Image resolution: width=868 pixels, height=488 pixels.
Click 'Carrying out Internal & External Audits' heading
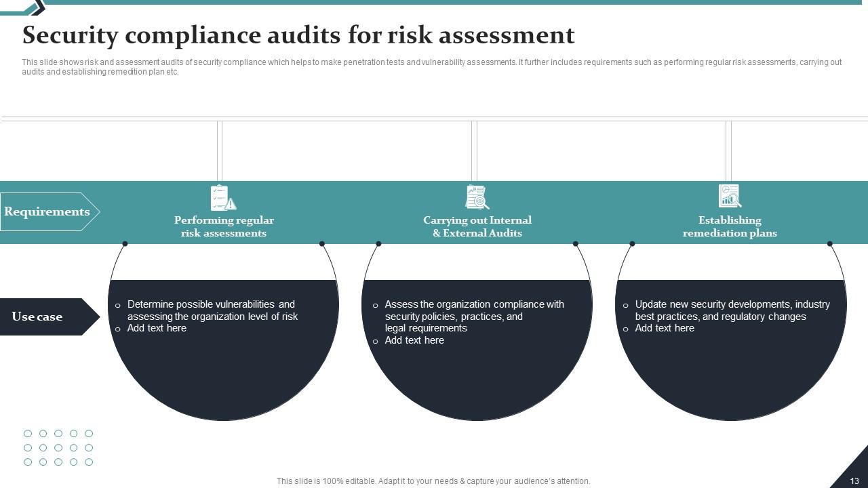pyautogui.click(x=477, y=226)
